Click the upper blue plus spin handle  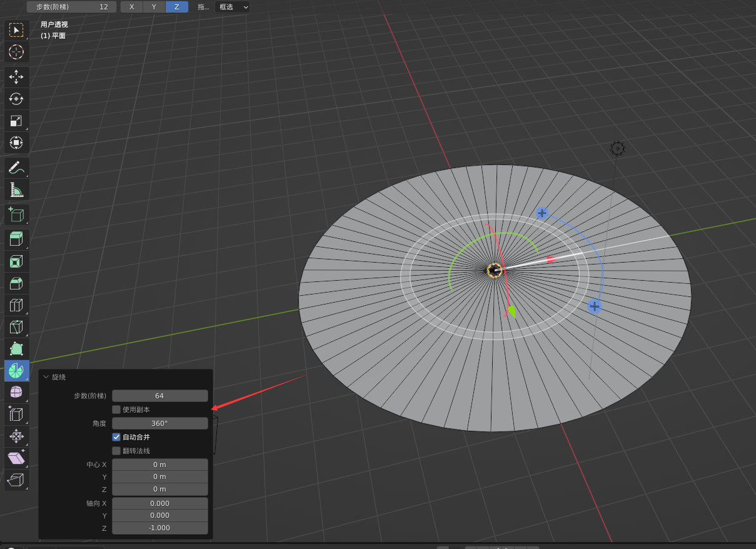click(542, 213)
